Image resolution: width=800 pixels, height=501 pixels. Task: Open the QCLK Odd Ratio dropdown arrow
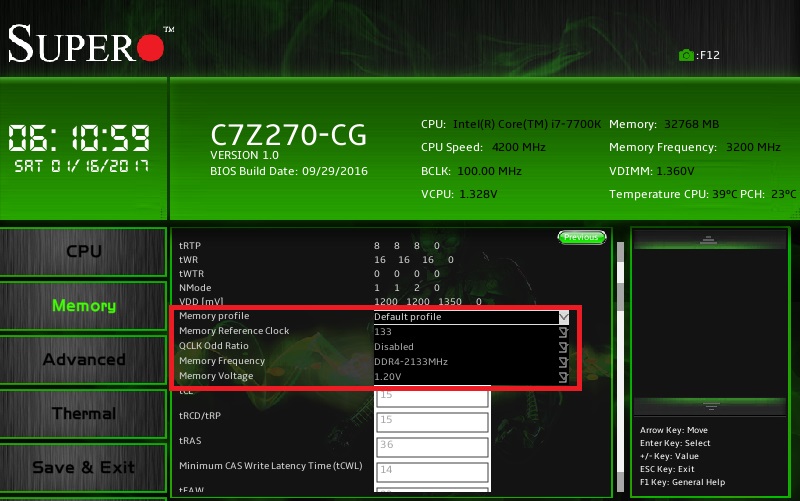(563, 347)
